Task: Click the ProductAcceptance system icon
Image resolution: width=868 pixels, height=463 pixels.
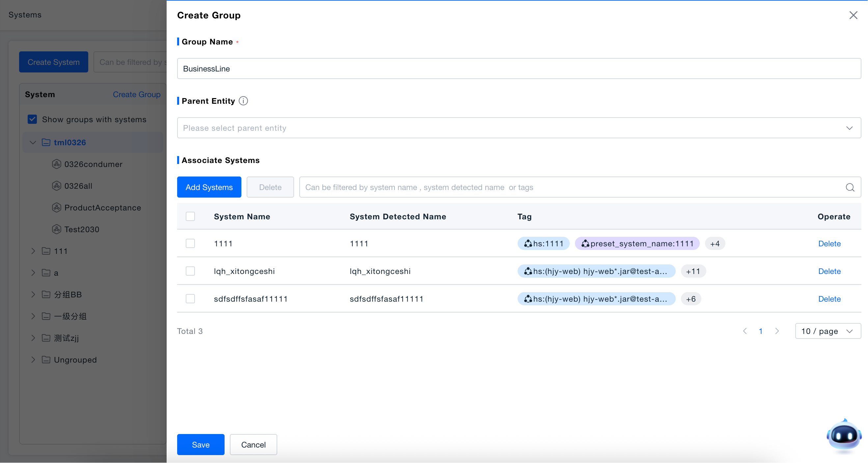Action: pyautogui.click(x=56, y=207)
